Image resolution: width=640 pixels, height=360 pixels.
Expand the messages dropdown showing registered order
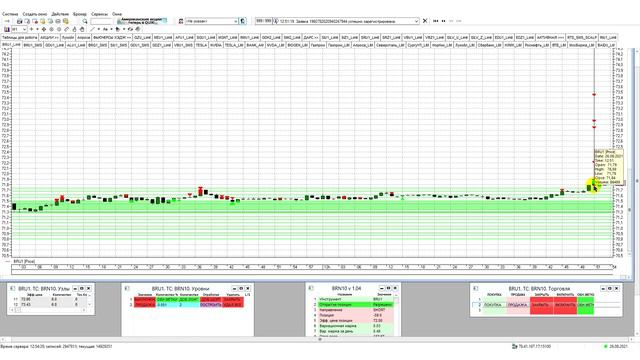coord(416,21)
